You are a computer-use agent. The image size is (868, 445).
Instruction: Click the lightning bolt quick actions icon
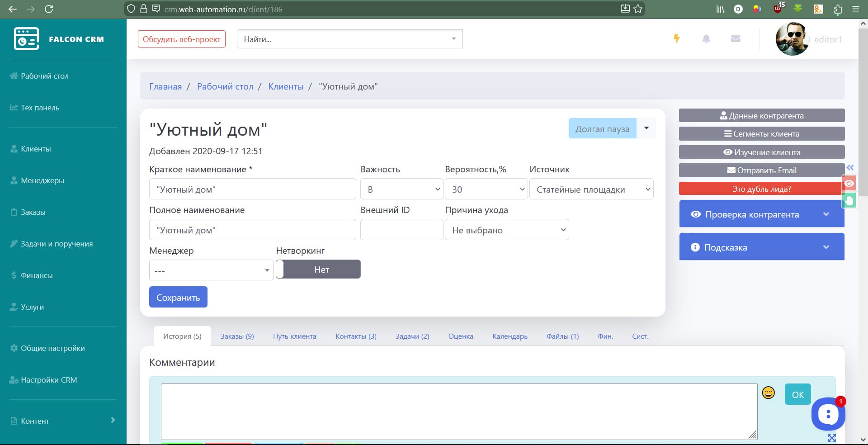pos(676,39)
